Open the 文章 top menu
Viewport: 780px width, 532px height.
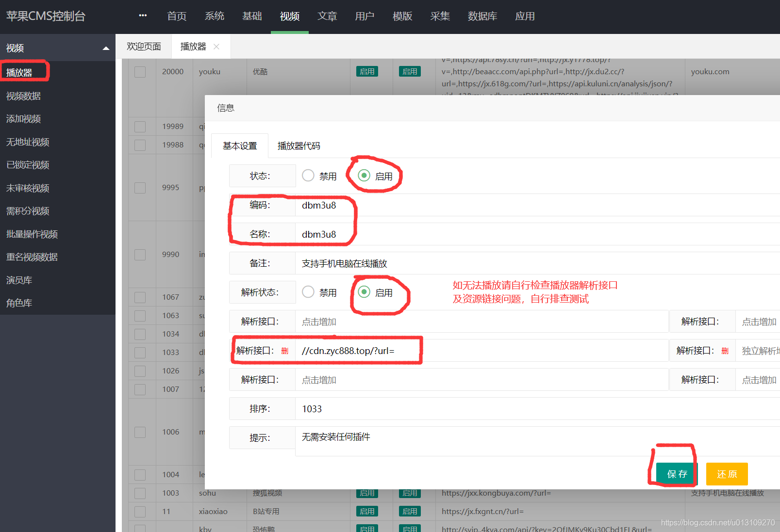pos(327,16)
